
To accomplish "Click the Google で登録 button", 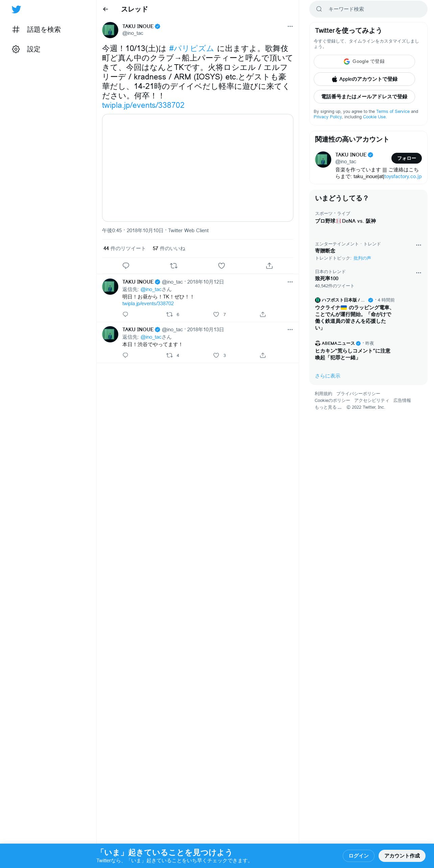I will click(364, 62).
